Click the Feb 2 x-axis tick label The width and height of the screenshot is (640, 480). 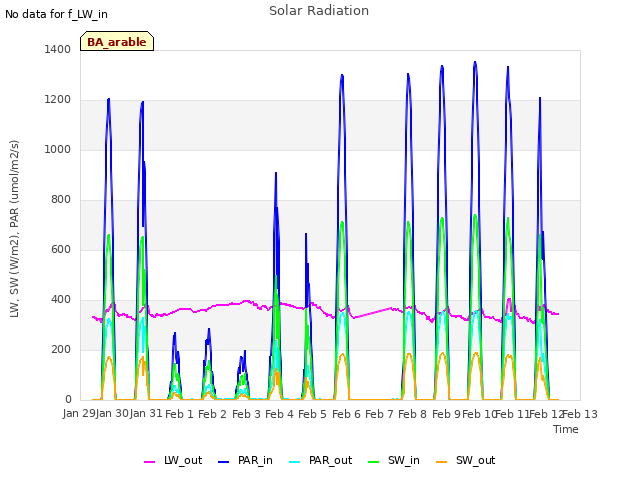(x=212, y=414)
